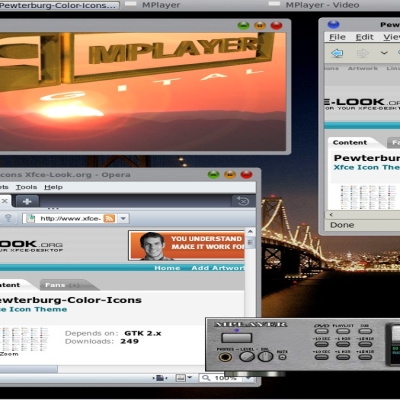Open the File menu in the right browser window
This screenshot has height=400, width=400.
click(x=337, y=37)
